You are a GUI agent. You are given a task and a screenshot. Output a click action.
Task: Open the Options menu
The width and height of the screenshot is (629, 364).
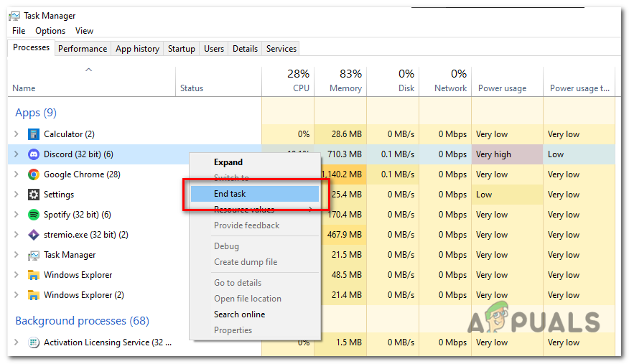50,31
